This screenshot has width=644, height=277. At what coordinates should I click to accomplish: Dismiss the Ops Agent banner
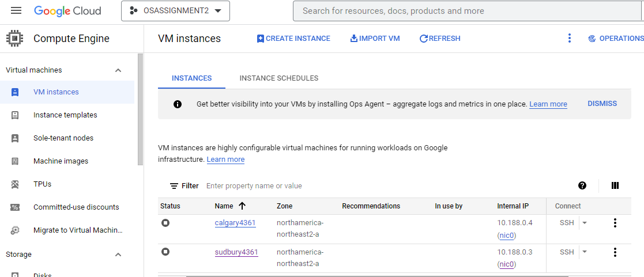tap(602, 104)
